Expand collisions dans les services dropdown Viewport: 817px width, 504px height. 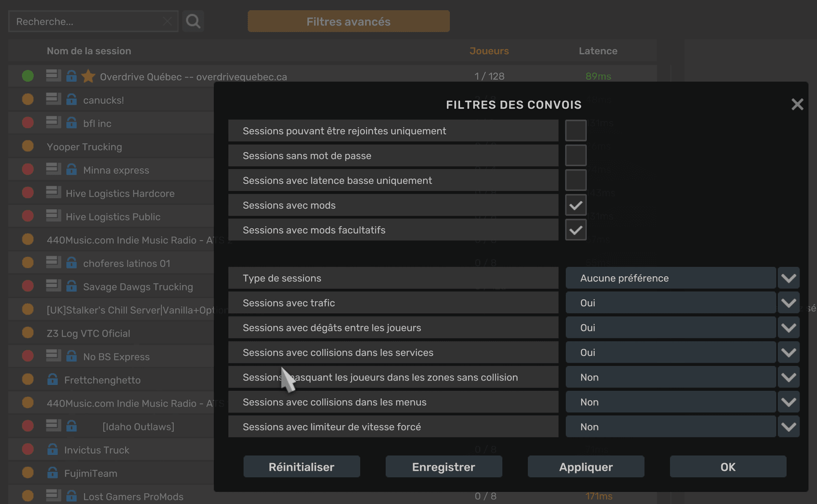coord(788,352)
